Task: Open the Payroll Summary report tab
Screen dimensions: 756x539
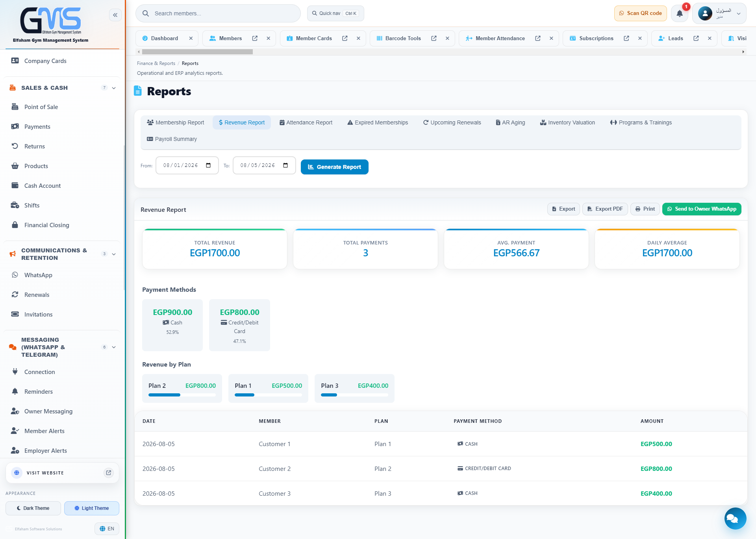Action: point(172,139)
